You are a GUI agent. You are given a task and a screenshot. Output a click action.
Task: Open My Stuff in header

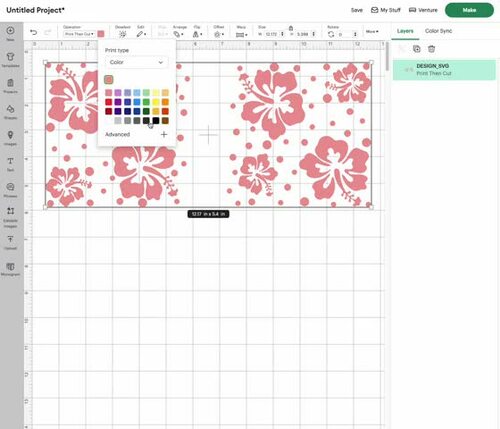pos(386,10)
